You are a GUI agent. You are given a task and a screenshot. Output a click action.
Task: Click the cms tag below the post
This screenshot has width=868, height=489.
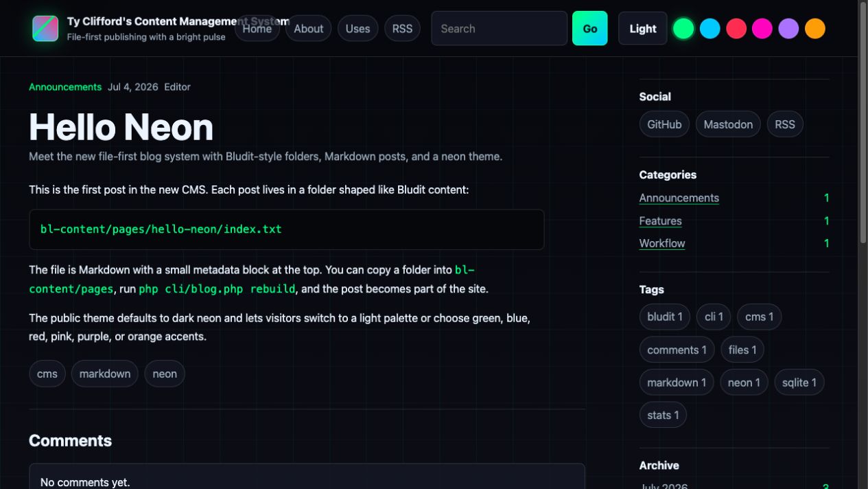point(47,374)
